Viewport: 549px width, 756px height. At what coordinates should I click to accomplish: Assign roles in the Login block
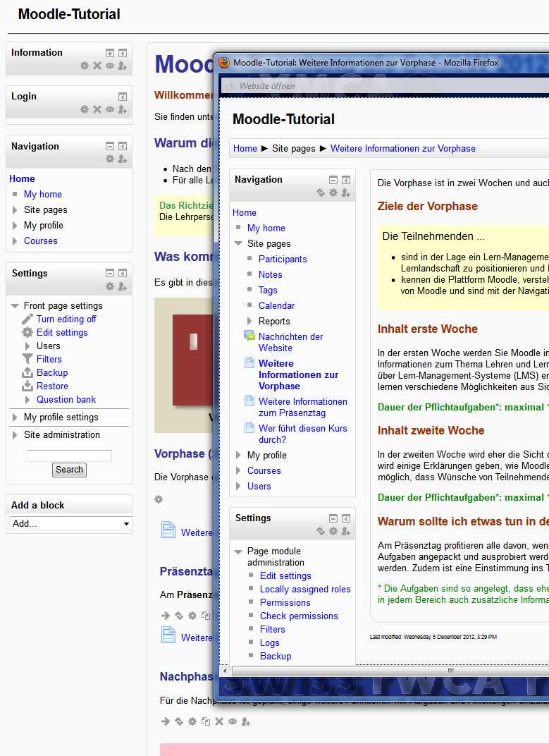[x=123, y=109]
